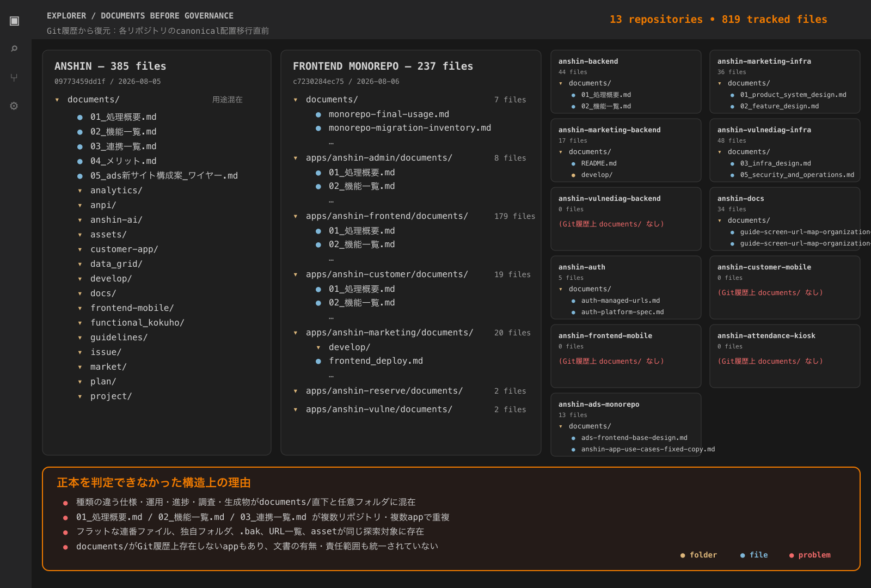Screen dimensions: 871x588
Task: Expand the analytics/ folder
Action: click(80, 191)
